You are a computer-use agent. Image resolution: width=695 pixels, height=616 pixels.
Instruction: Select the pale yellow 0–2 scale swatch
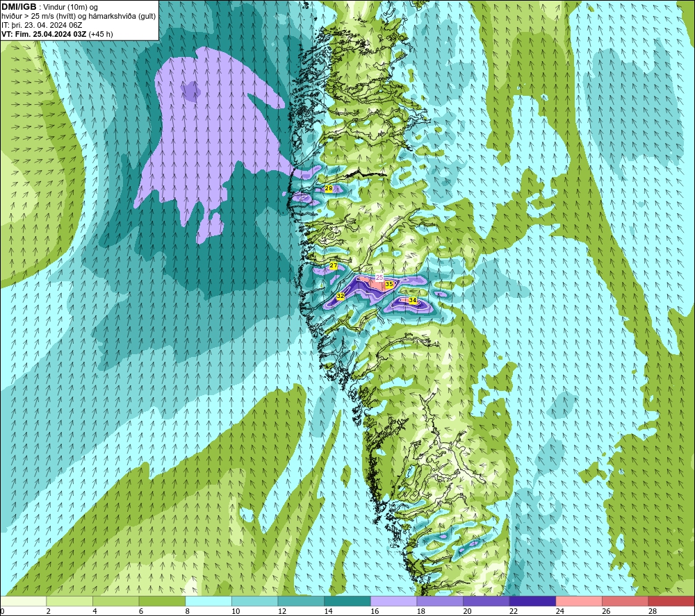pos(23,601)
